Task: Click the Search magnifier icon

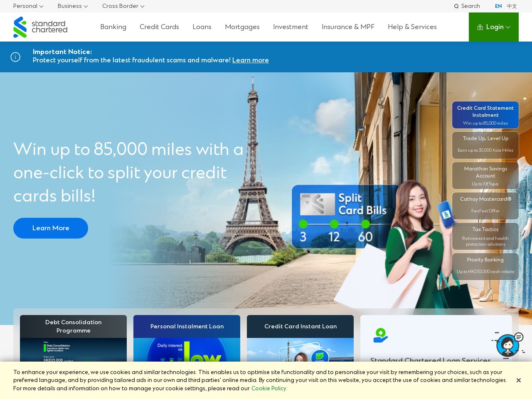Action: (x=456, y=6)
